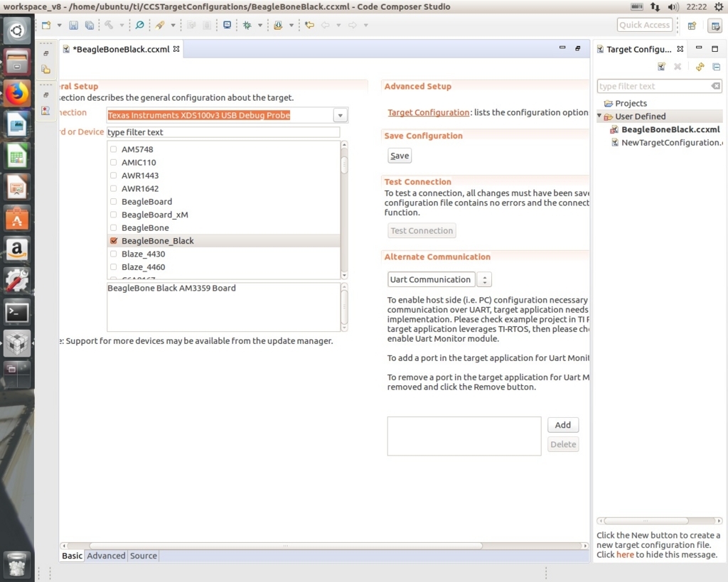Select the CCS Edit perspective button
728x582 pixels.
(x=715, y=26)
